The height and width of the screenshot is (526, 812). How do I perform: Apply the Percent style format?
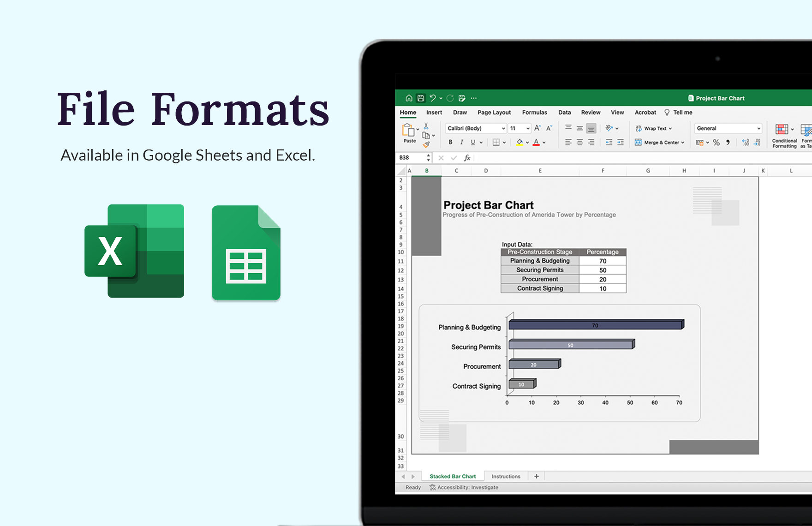(x=716, y=143)
